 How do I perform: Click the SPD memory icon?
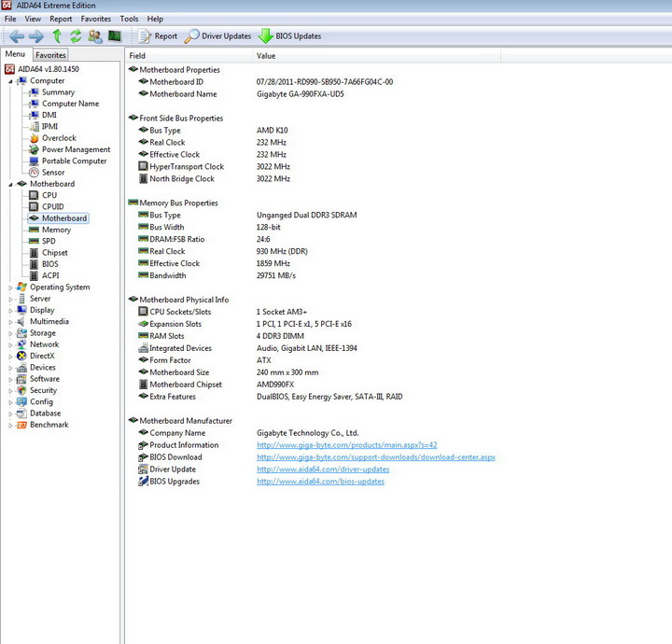(34, 241)
